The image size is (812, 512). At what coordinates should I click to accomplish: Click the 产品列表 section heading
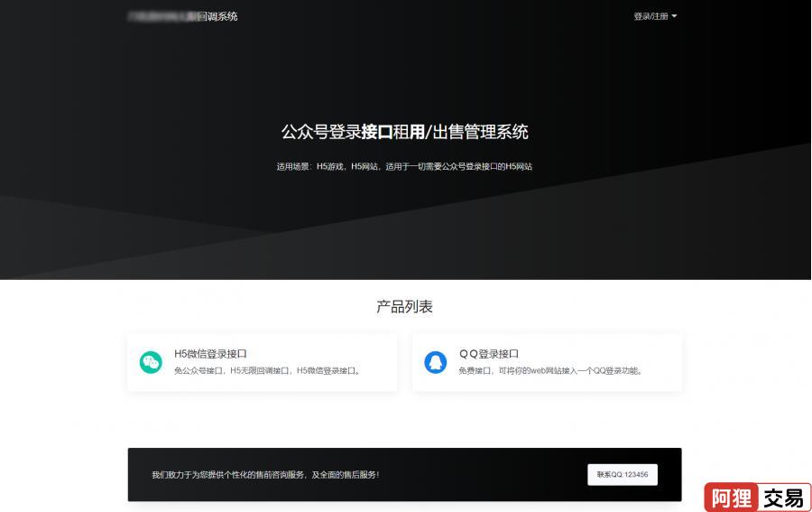404,307
